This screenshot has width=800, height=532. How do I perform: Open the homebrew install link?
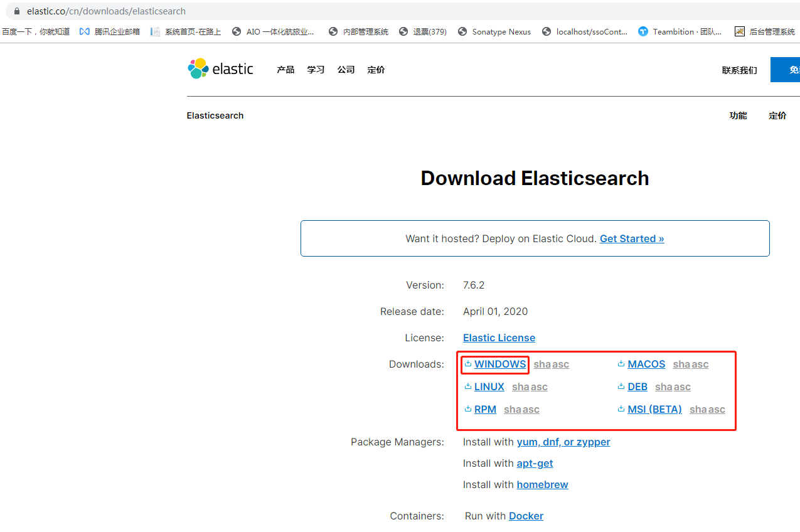542,484
